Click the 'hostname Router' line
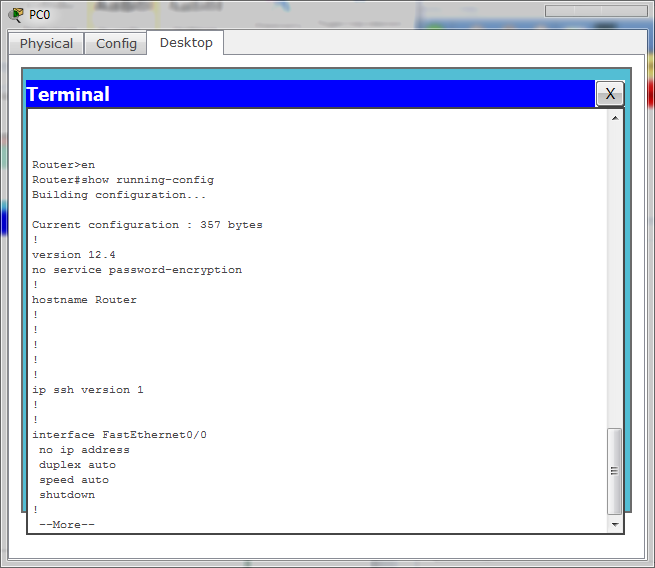 pos(84,300)
